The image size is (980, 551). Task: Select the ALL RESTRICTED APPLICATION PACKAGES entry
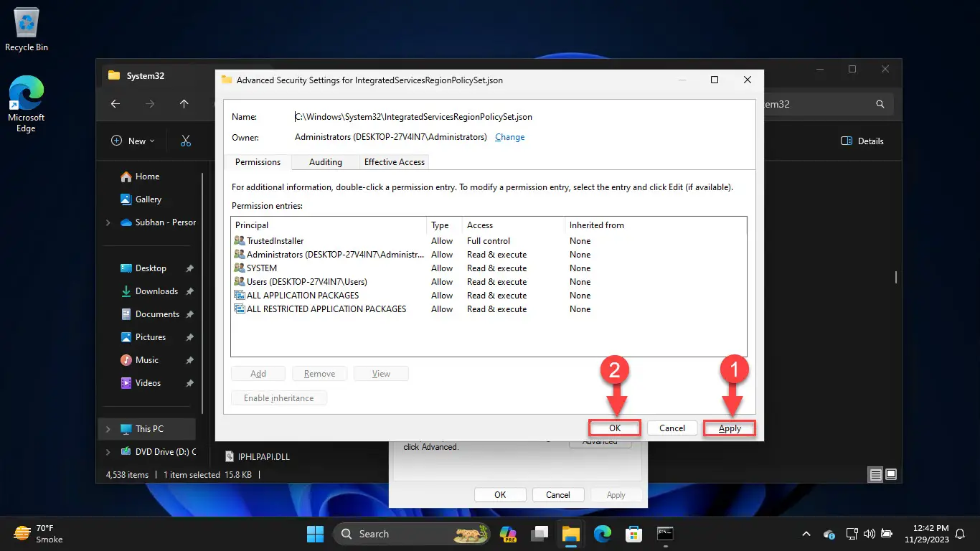[489, 309]
